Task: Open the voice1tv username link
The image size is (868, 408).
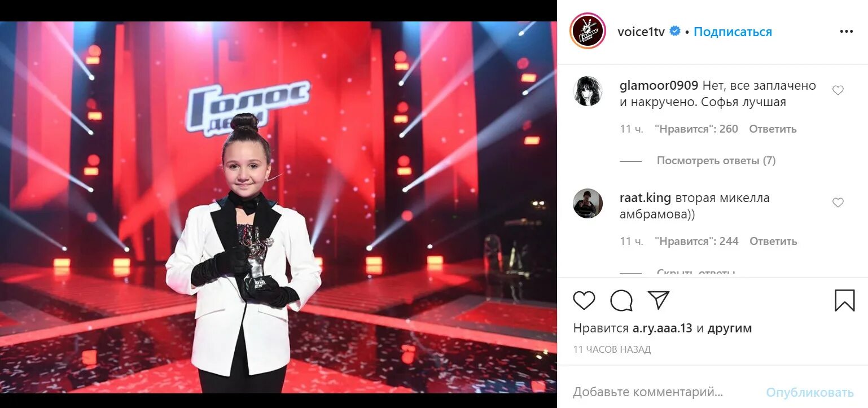Action: point(642,32)
